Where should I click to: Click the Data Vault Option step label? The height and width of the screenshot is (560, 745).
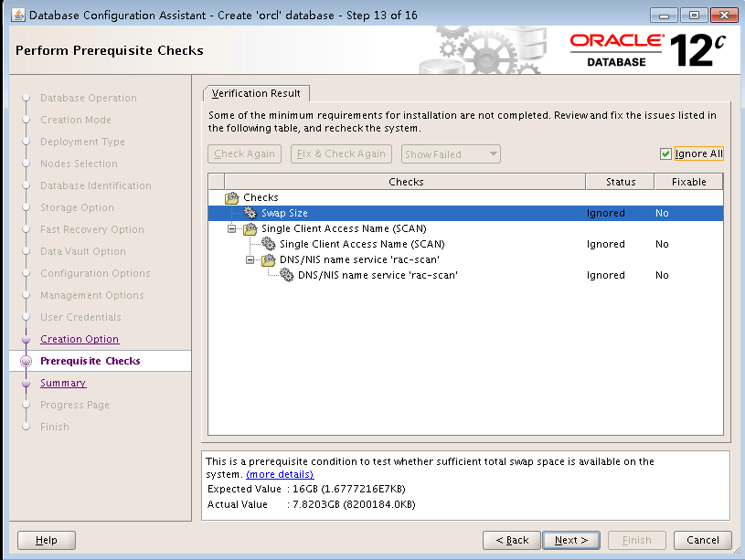click(x=83, y=251)
